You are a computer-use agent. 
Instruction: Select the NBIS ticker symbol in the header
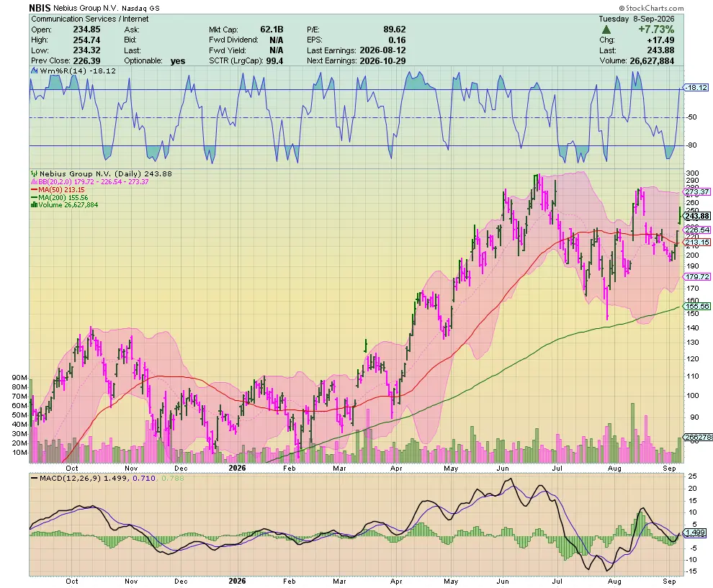pyautogui.click(x=40, y=8)
